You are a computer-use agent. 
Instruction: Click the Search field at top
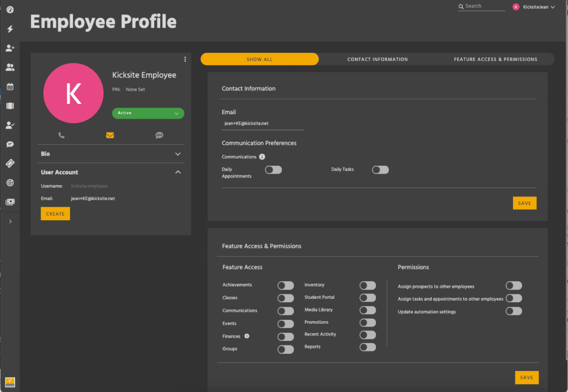click(x=481, y=7)
